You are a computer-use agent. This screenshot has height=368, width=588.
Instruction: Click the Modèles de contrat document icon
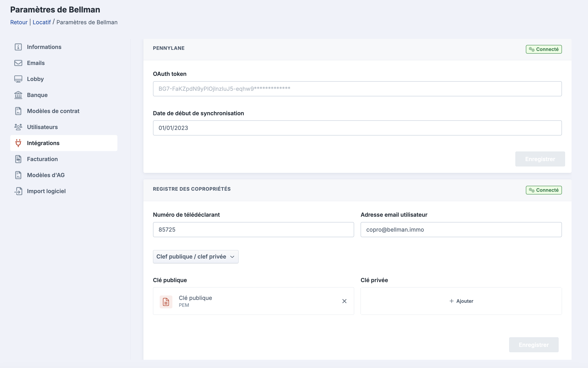pos(18,111)
